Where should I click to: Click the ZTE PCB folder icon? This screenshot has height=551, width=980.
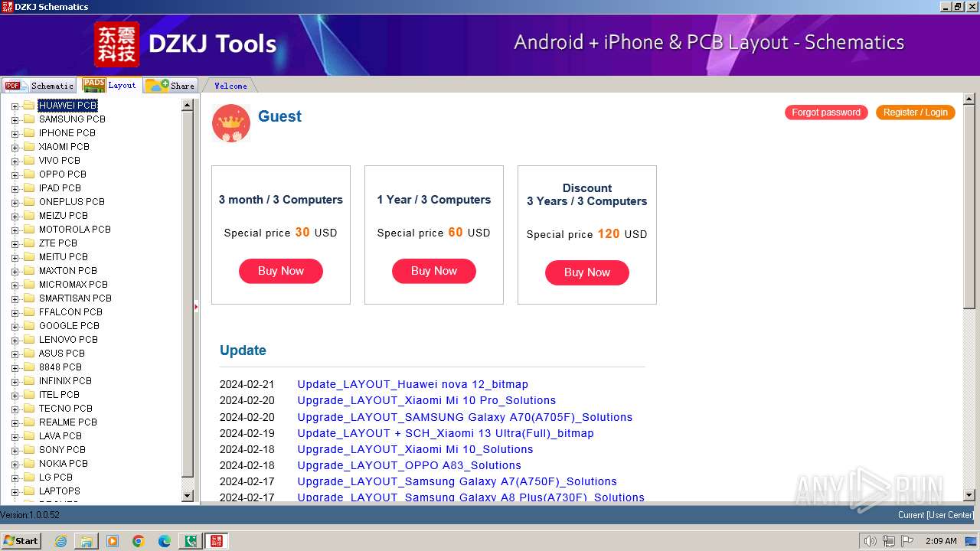point(29,243)
